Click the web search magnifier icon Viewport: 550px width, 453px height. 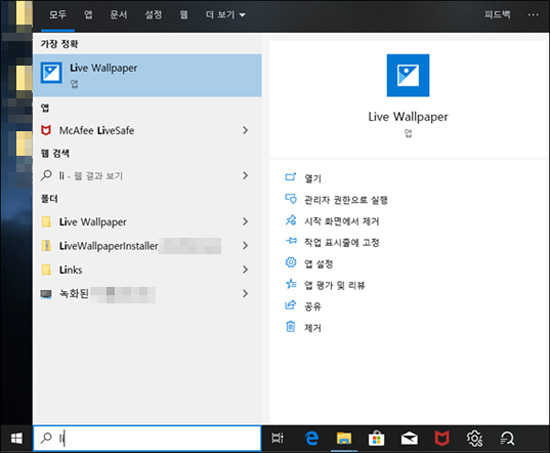[x=46, y=175]
